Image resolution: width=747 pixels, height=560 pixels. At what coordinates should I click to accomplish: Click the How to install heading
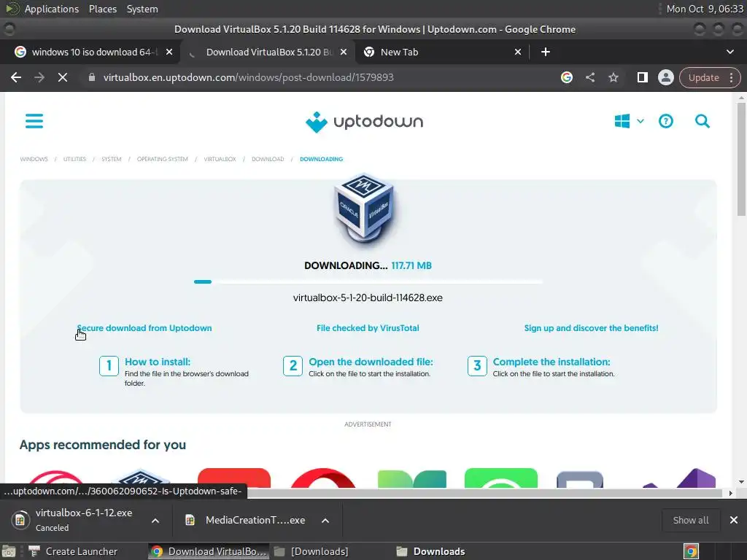tap(158, 362)
